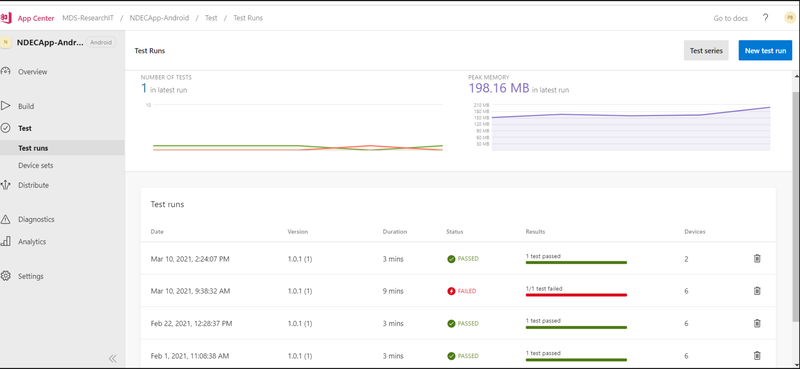This screenshot has width=800, height=369.
Task: Click the 9 mins duration cell
Action: pos(393,291)
